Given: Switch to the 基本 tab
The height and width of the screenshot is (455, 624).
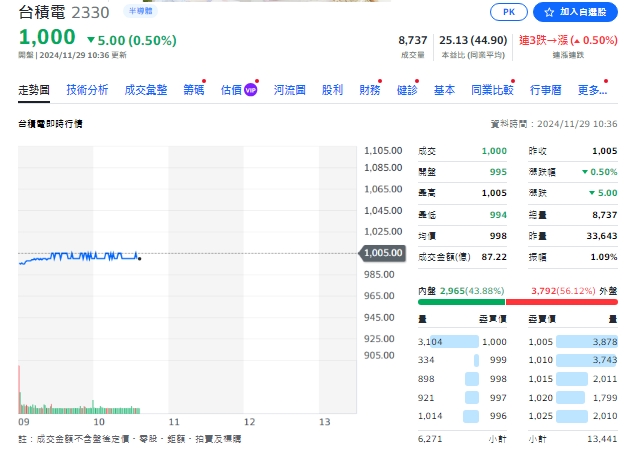Looking at the screenshot, I should pos(444,90).
